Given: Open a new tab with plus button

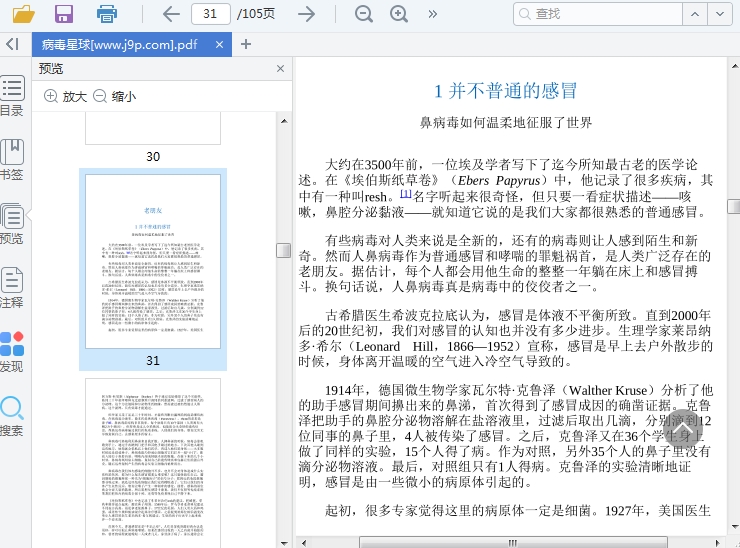Looking at the screenshot, I should pos(246,44).
